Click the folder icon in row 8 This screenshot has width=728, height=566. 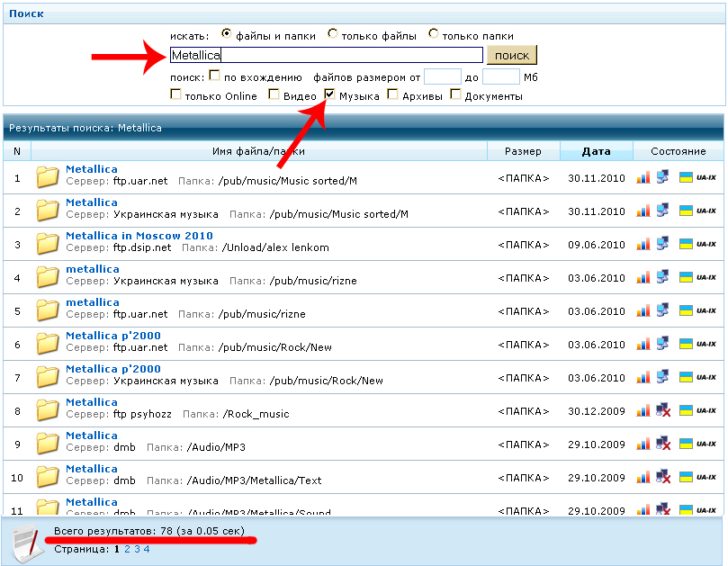pos(48,410)
